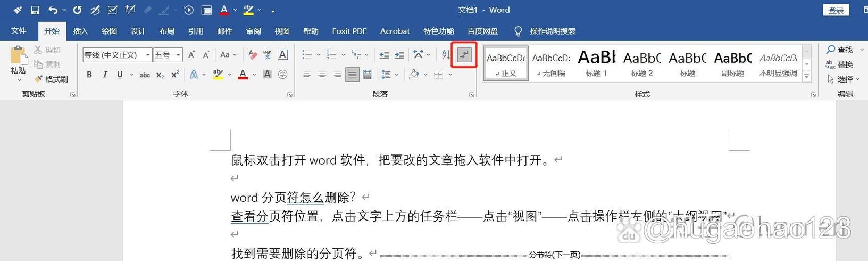This screenshot has height=261, width=868.
Task: Click the checkbox-pencil icon in quick access toolbar
Action: 113,10
